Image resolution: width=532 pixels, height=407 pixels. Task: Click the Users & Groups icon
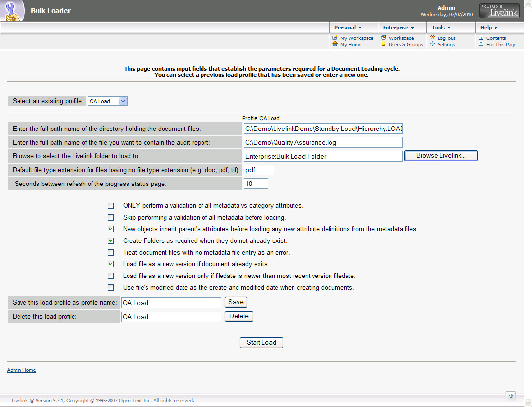(x=384, y=44)
